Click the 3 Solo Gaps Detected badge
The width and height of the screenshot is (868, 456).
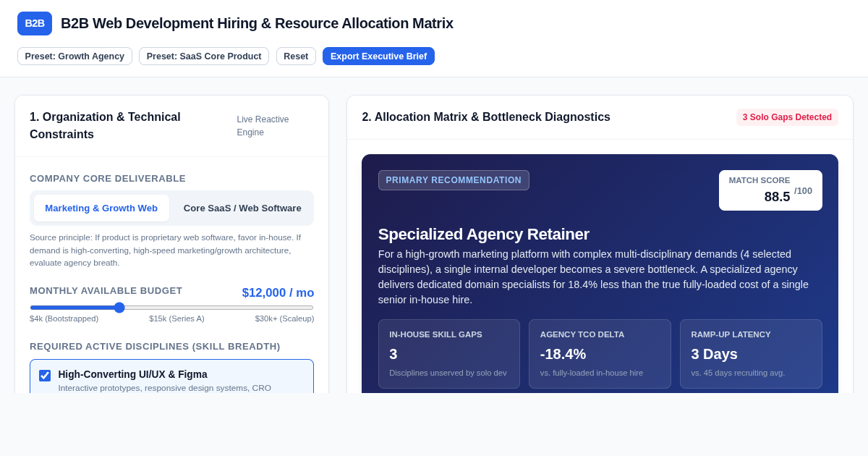click(x=787, y=117)
